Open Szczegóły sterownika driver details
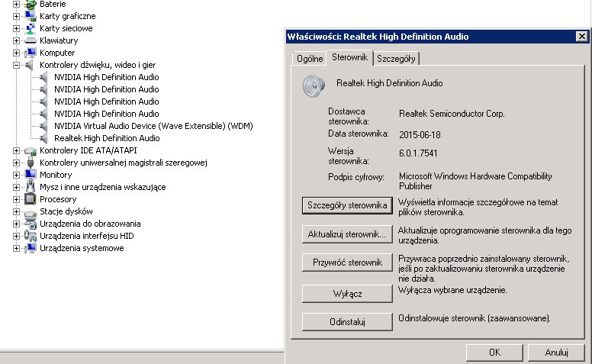The width and height of the screenshot is (592, 364). pyautogui.click(x=347, y=205)
